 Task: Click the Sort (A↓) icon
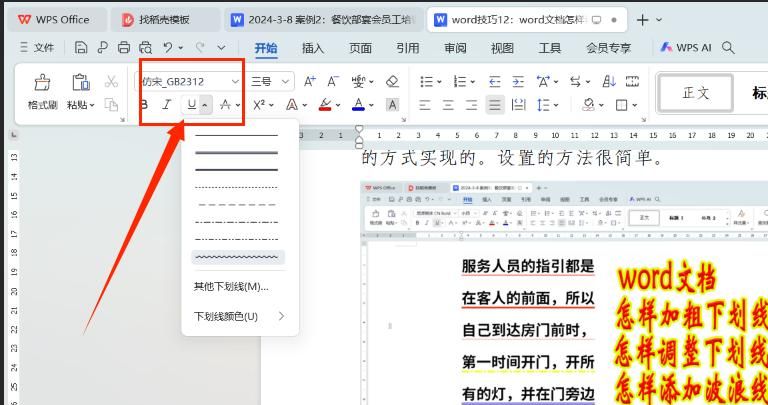pyautogui.click(x=609, y=81)
